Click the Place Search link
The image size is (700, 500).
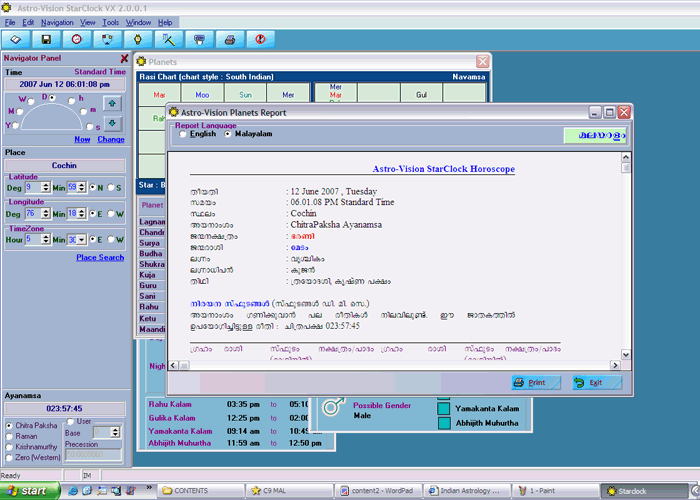click(x=100, y=258)
